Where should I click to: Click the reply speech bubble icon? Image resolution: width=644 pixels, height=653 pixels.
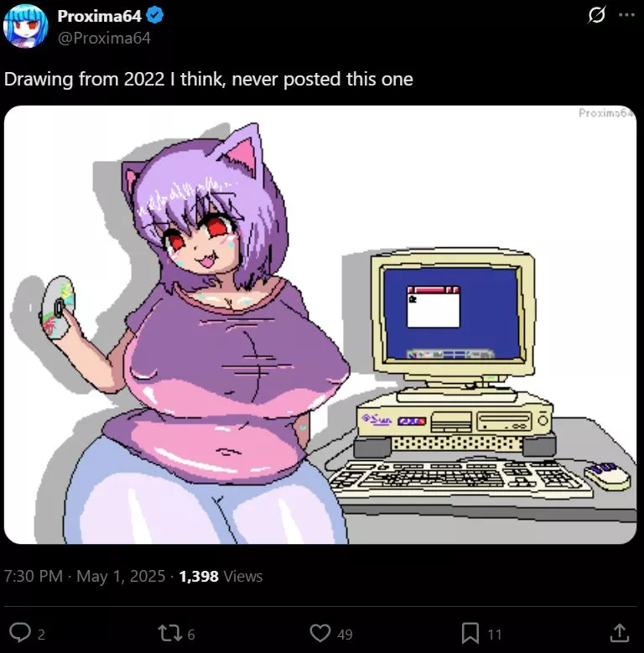20,633
